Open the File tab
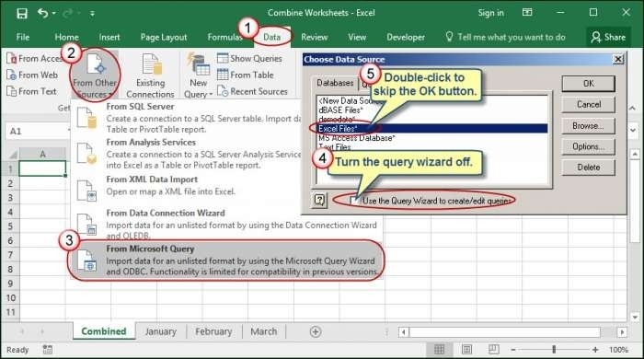This screenshot has height=359, width=644. click(23, 37)
